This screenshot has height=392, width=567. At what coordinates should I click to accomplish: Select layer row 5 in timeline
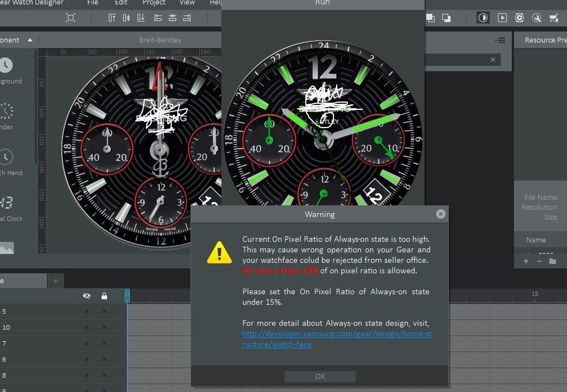(63, 311)
